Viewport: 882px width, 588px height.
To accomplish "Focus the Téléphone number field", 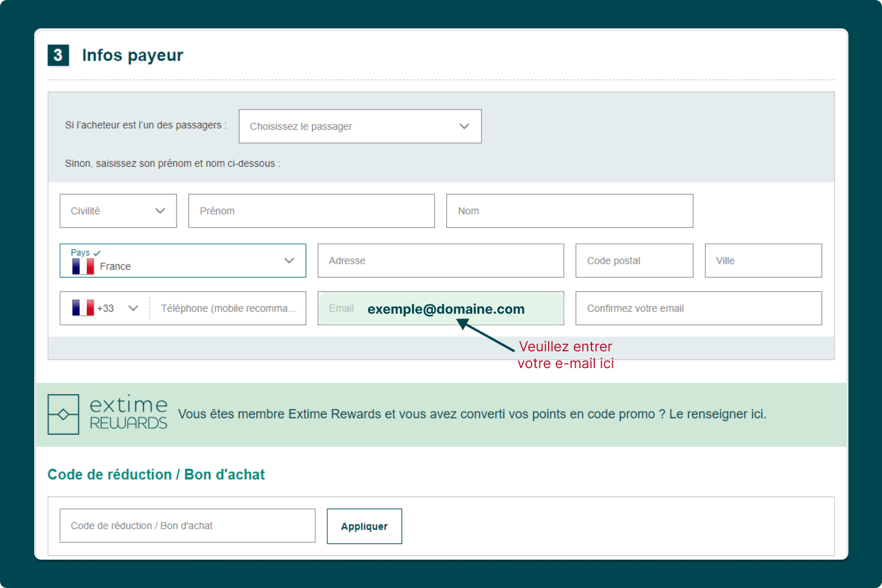I will pyautogui.click(x=228, y=308).
